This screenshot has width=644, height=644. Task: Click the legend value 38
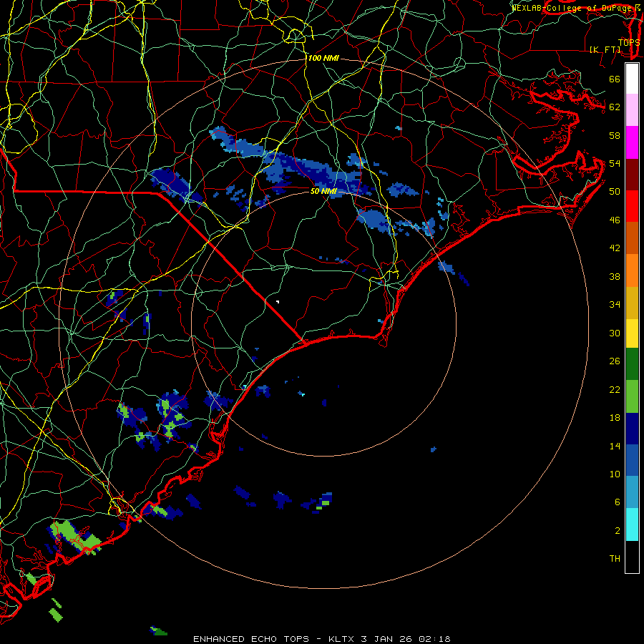pos(615,276)
